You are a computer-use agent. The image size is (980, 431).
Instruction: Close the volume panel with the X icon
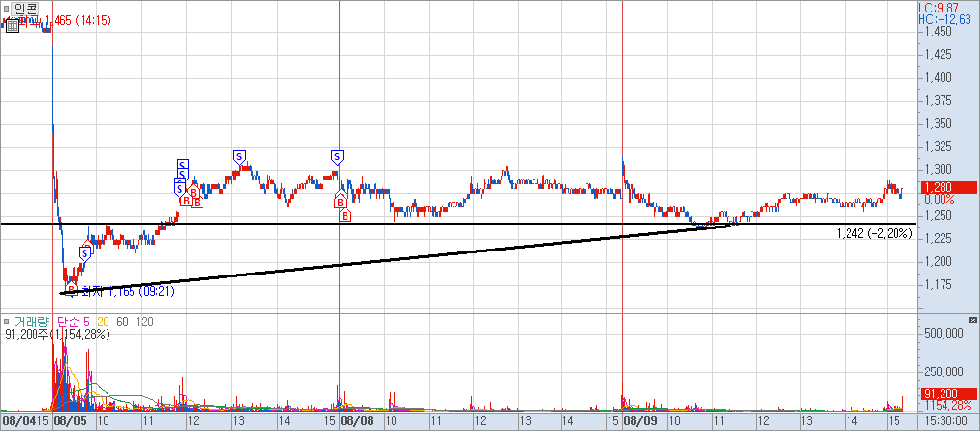pyautogui.click(x=972, y=320)
